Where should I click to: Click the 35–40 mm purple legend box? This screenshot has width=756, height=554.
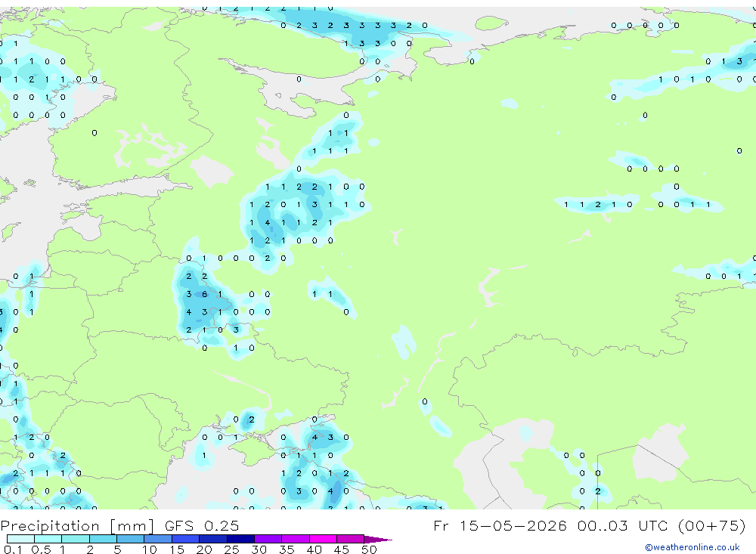[295, 539]
